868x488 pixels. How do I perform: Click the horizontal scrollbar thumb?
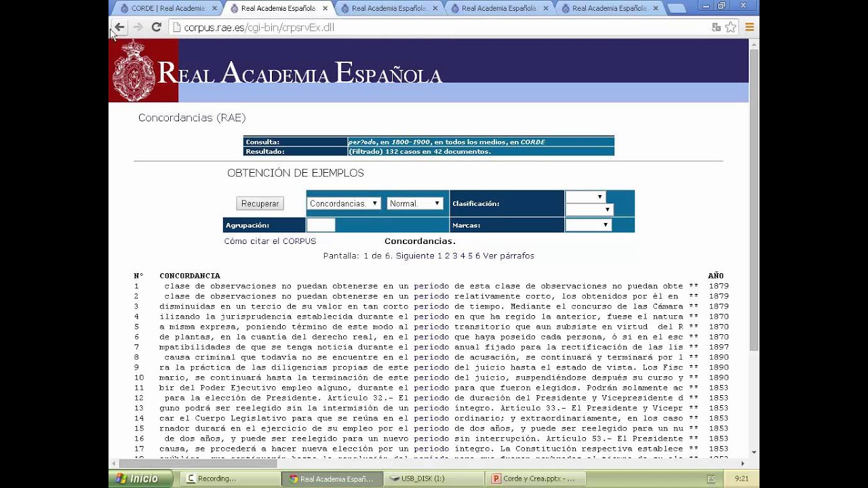pos(198,464)
